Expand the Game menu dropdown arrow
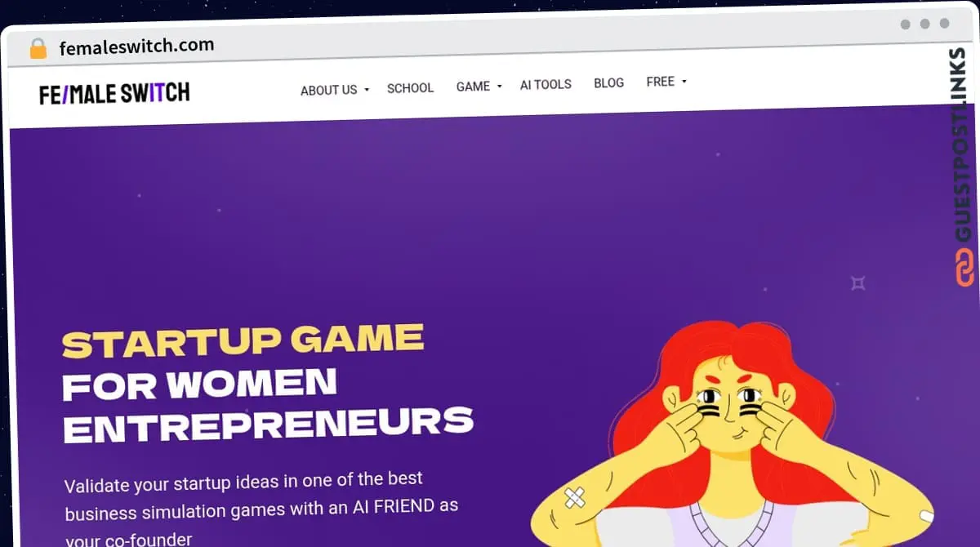 (499, 86)
